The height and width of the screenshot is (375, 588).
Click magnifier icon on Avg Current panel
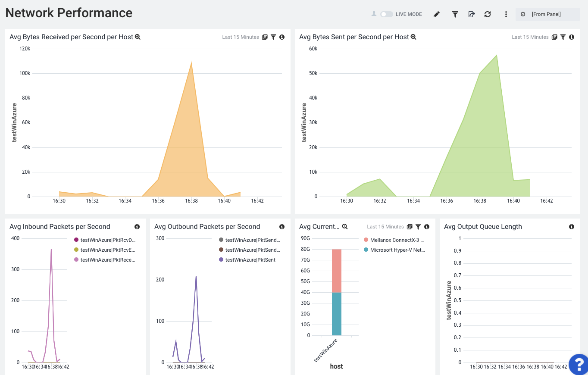coord(345,227)
